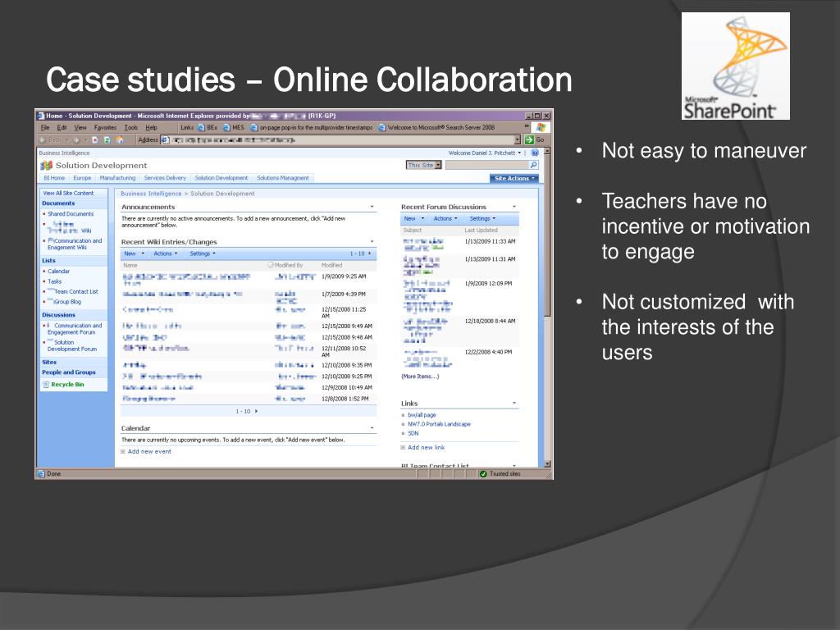Click the IE Forward arrow button
Viewport: 840px width, 630px height.
[76, 139]
